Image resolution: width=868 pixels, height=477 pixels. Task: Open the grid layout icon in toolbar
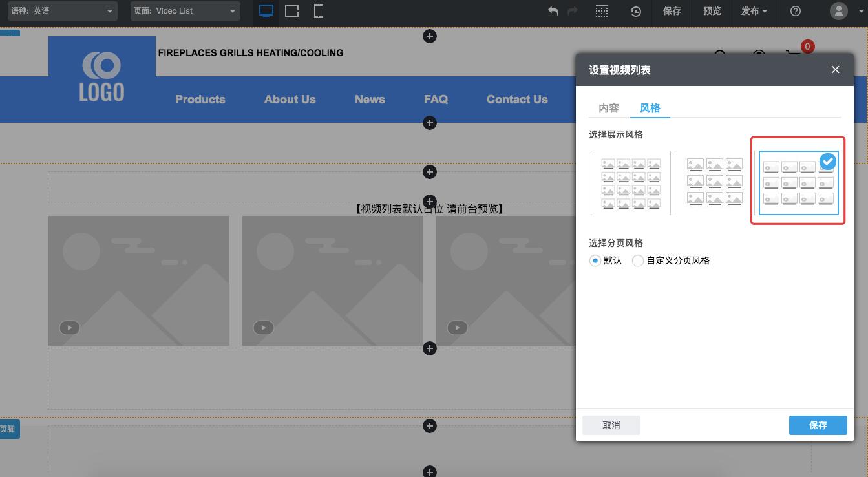click(602, 11)
